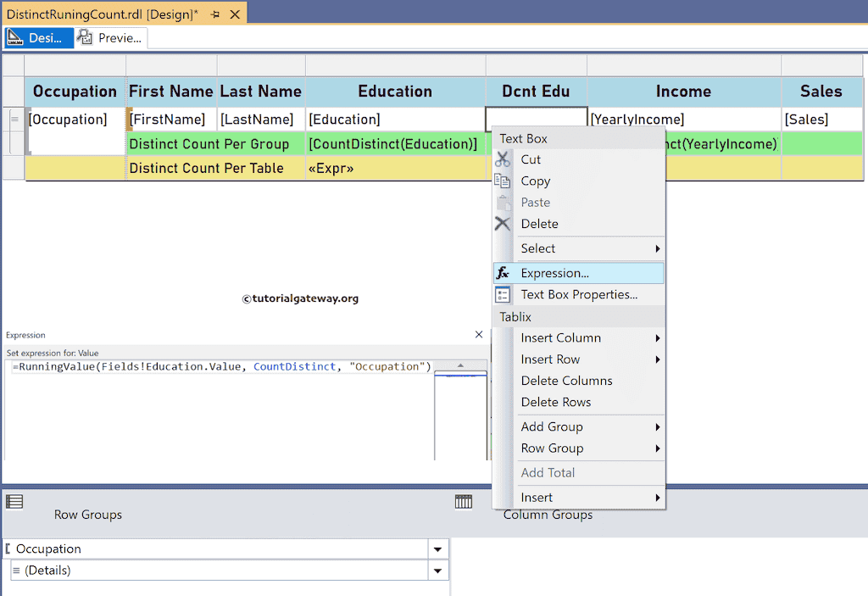Click the tutorialgateway.org watermark link
Image resolution: width=868 pixels, height=596 pixels.
pos(301,298)
